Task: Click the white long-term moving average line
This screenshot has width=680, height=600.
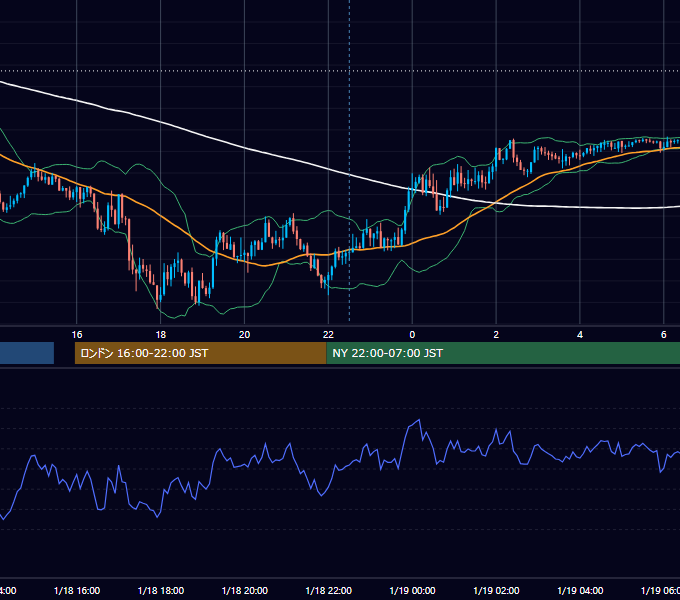Action: pyautogui.click(x=245, y=148)
